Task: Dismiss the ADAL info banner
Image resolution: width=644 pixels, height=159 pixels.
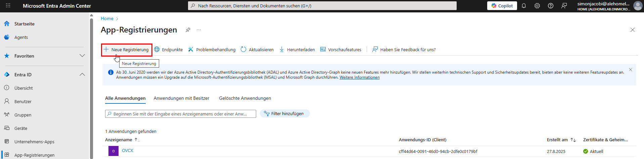Action: [x=630, y=70]
